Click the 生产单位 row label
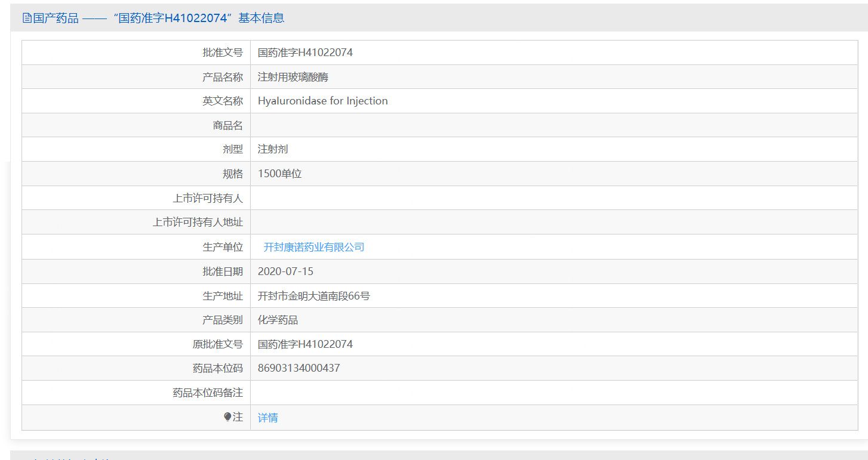This screenshot has width=868, height=460. pos(223,247)
